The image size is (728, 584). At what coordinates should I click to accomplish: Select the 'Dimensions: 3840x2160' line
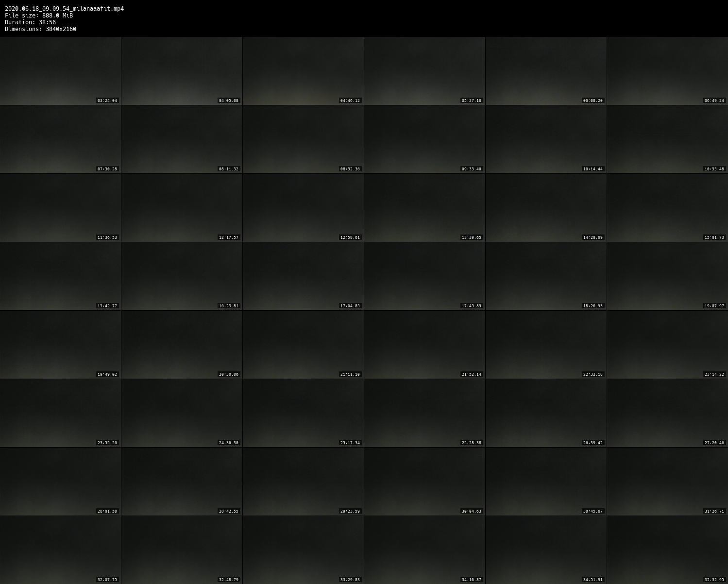[x=40, y=29]
